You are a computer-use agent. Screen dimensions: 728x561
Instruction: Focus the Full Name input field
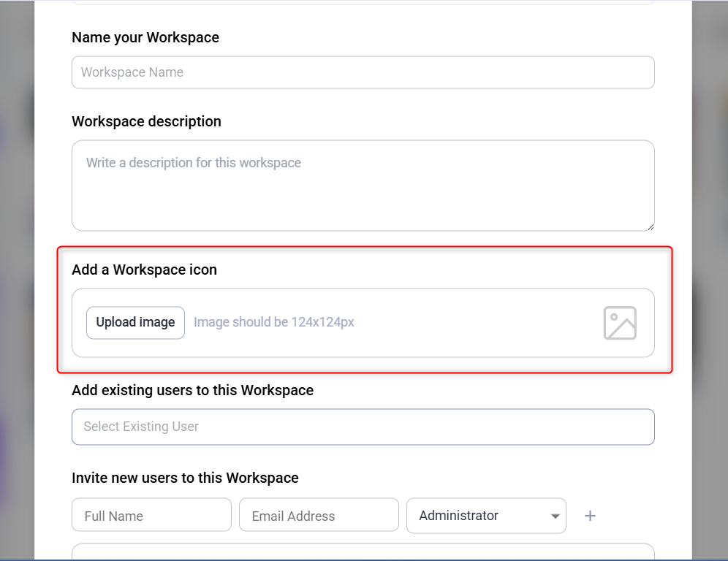tap(151, 516)
